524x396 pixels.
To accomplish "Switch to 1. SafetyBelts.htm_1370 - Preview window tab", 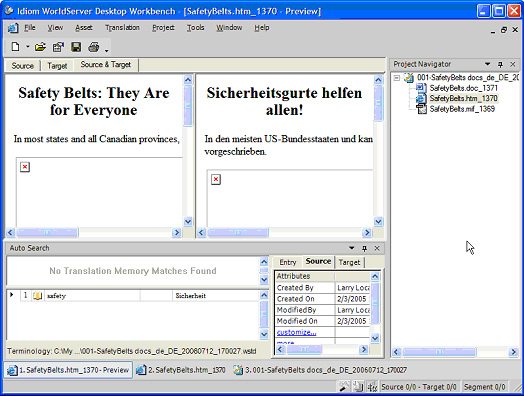I will click(x=68, y=370).
